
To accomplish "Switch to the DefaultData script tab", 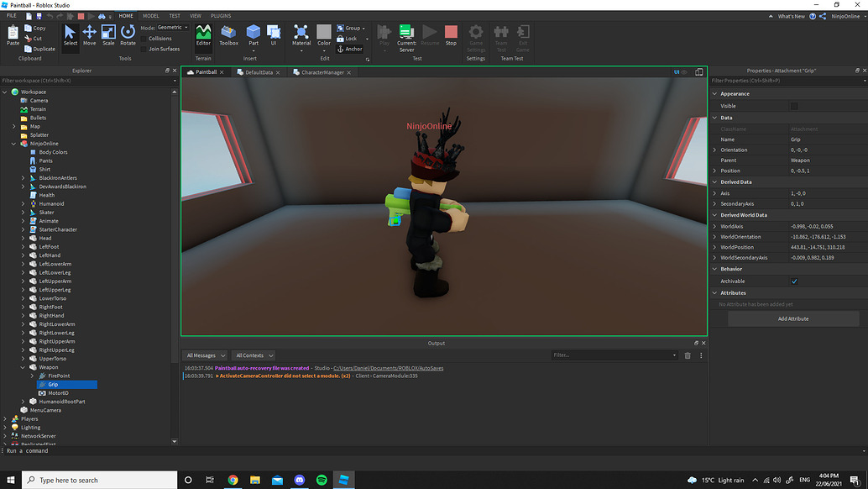I will [259, 72].
